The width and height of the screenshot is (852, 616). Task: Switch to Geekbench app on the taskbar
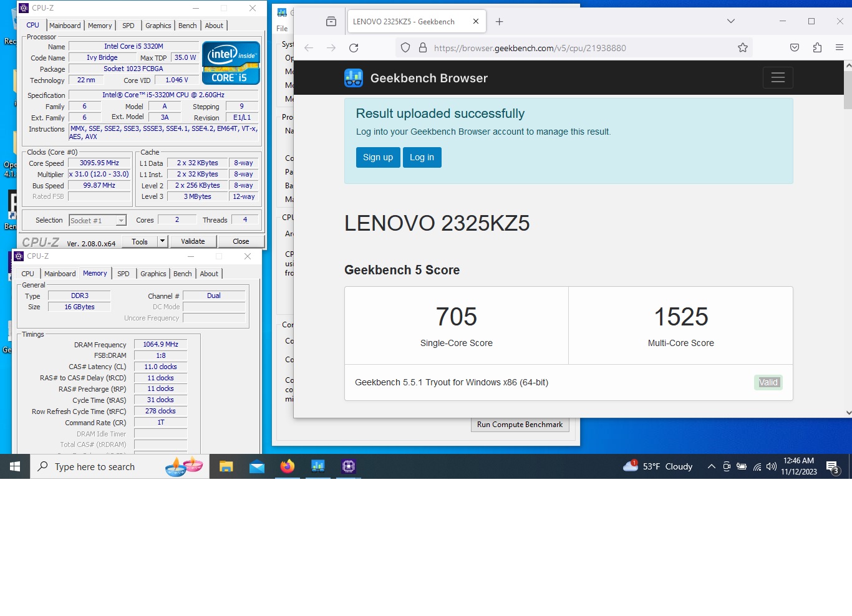click(x=318, y=466)
